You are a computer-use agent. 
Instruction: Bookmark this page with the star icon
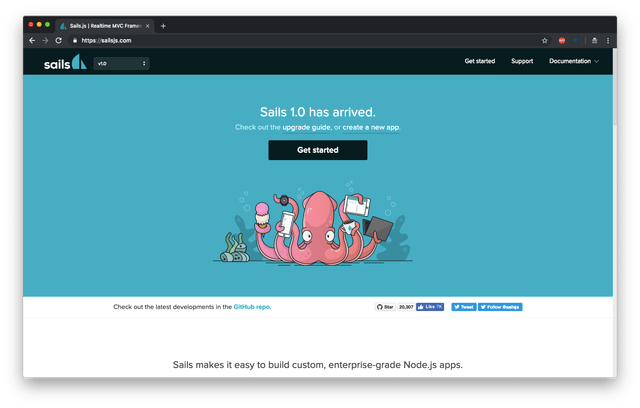[544, 40]
